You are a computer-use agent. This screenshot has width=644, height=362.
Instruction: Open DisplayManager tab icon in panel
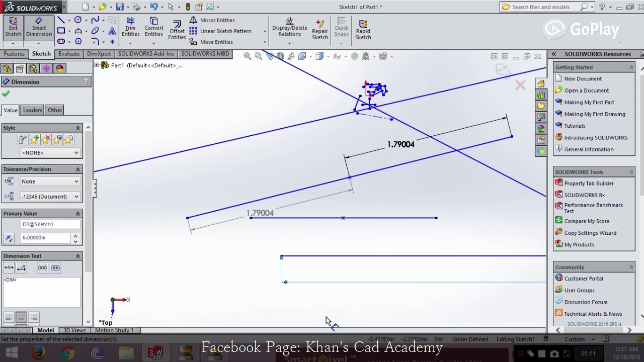[x=59, y=68]
